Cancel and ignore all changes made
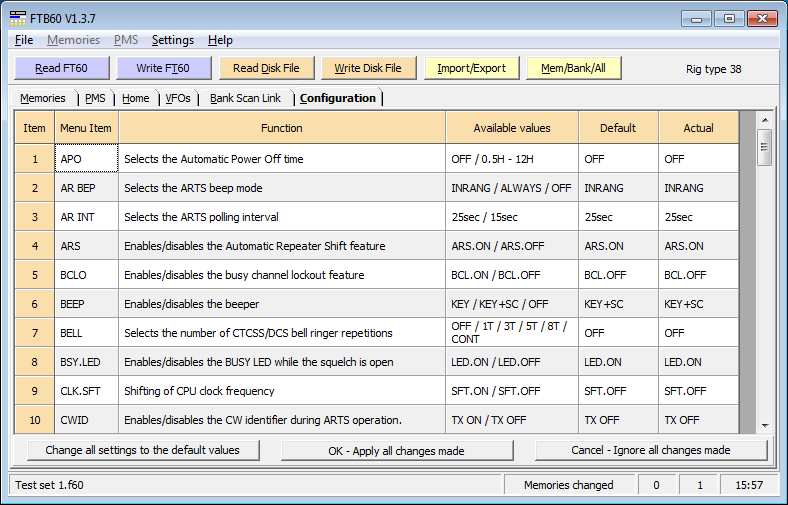 click(x=650, y=450)
